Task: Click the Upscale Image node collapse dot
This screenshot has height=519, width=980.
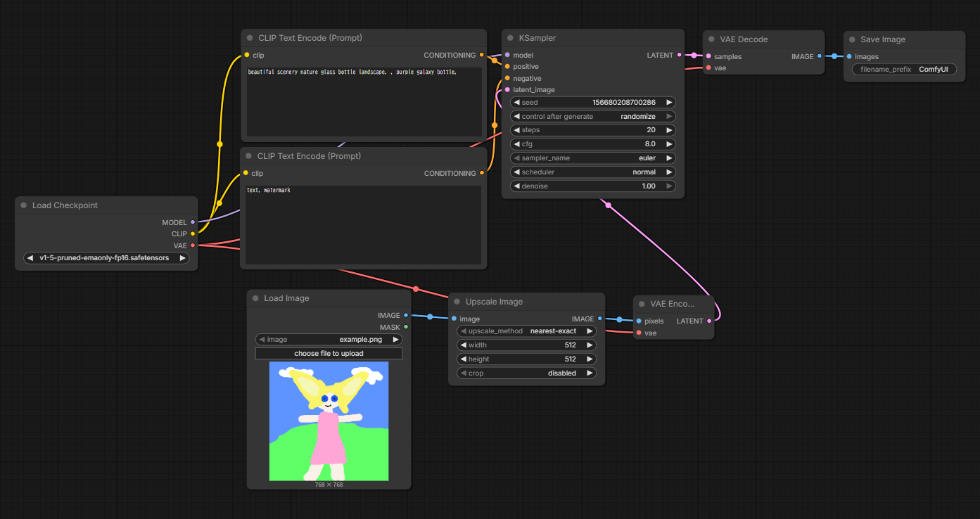Action: [x=457, y=302]
